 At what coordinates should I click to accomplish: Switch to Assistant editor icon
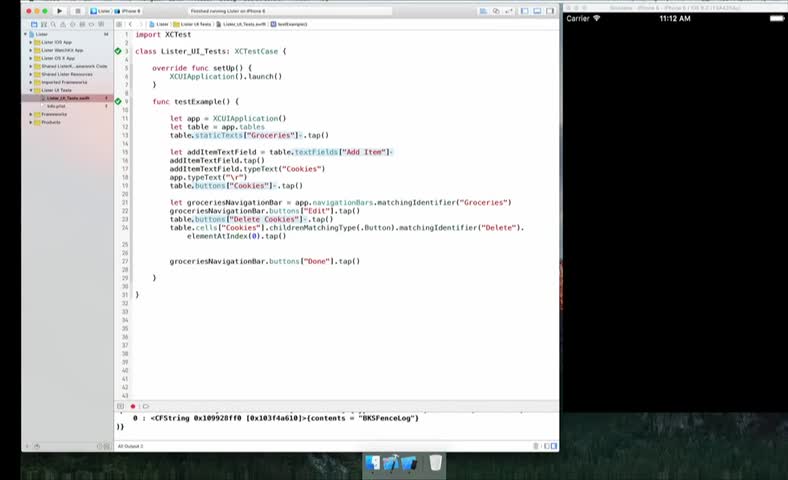(x=496, y=11)
